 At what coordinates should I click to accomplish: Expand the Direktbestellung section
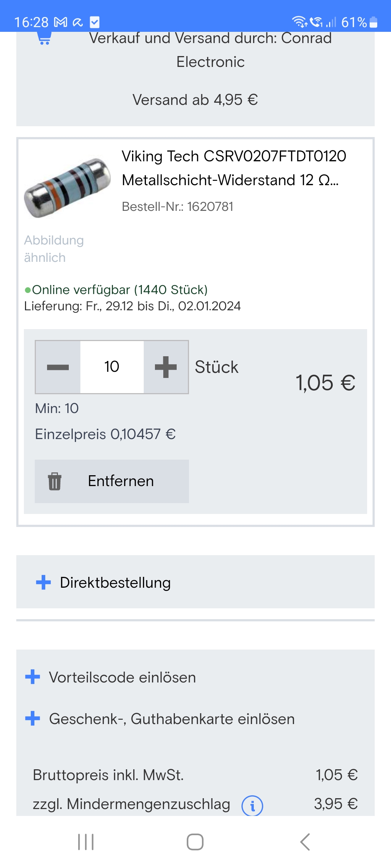pos(195,582)
